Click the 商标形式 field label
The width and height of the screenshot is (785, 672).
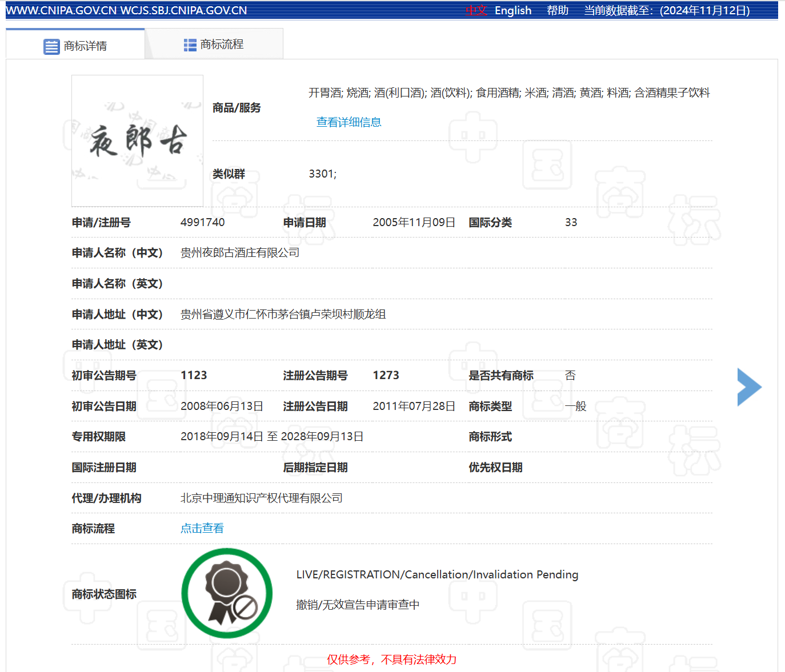(490, 436)
